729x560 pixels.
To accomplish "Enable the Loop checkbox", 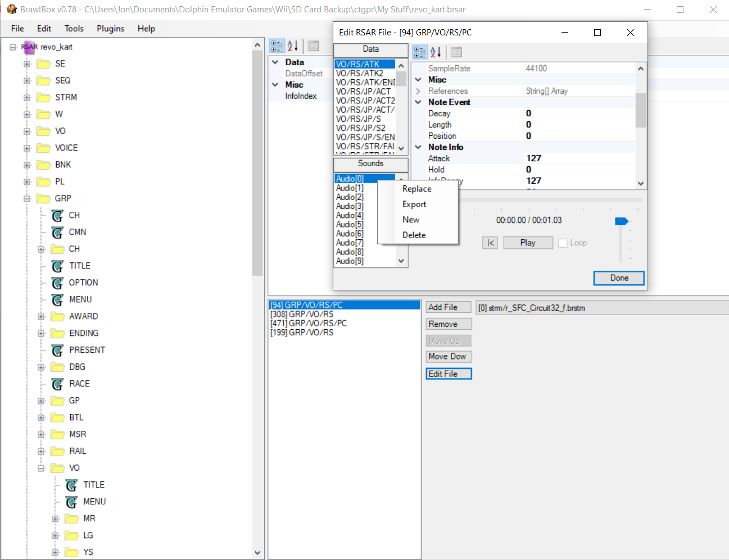I will [563, 243].
